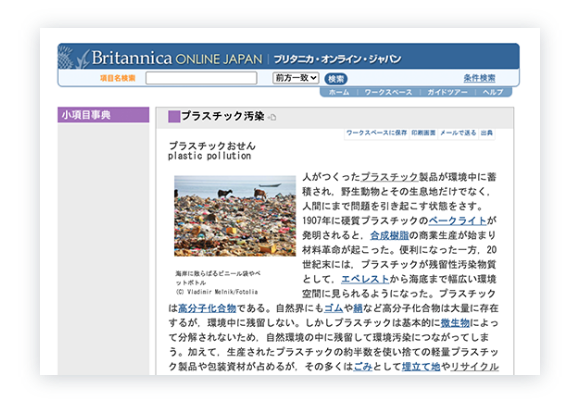Open the ワークスペース tab
Image resolution: width=580 pixels, height=408 pixels.
pos(388,92)
